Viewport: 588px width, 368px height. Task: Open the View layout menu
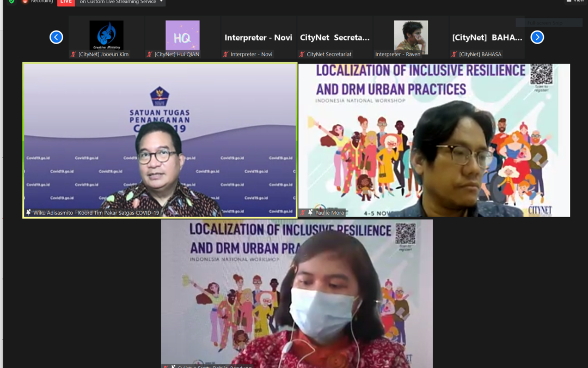(575, 2)
